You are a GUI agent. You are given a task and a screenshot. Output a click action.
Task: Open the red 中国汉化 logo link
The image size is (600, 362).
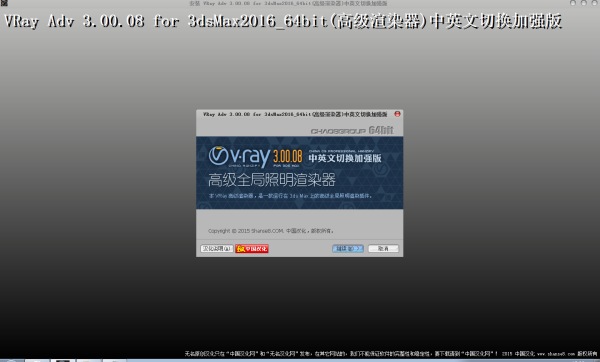coord(252,249)
